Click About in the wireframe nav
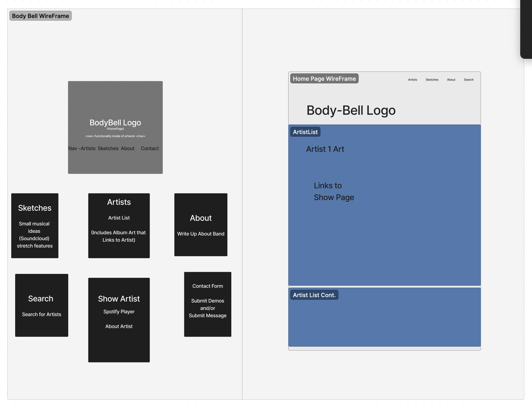Screen dimensions: 532x404 [451, 80]
